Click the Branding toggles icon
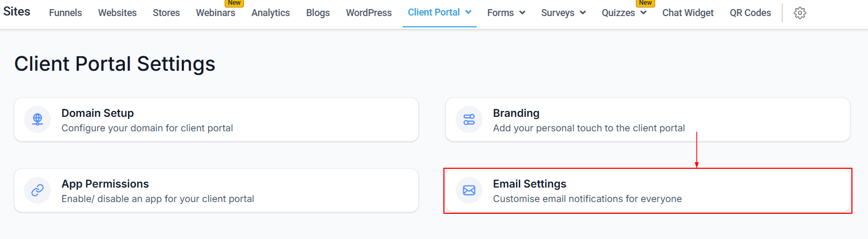Viewport: 868px width, 239px height. tap(469, 119)
